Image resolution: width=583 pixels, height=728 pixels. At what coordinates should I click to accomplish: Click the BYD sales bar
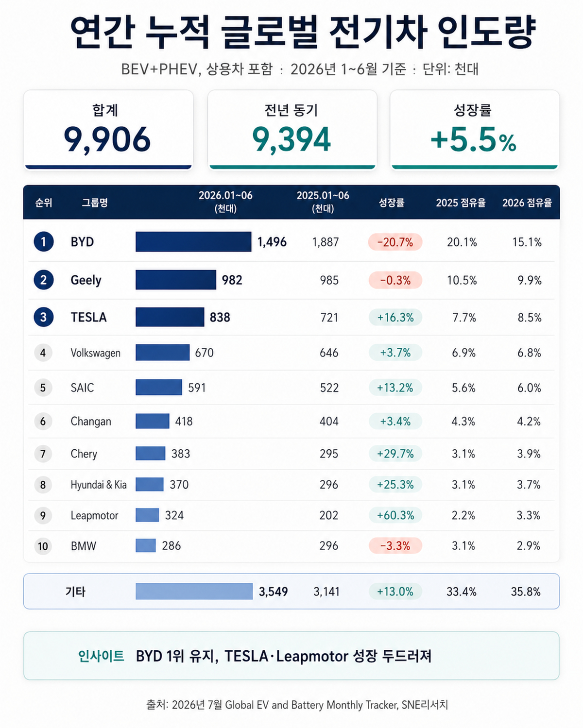(x=193, y=242)
